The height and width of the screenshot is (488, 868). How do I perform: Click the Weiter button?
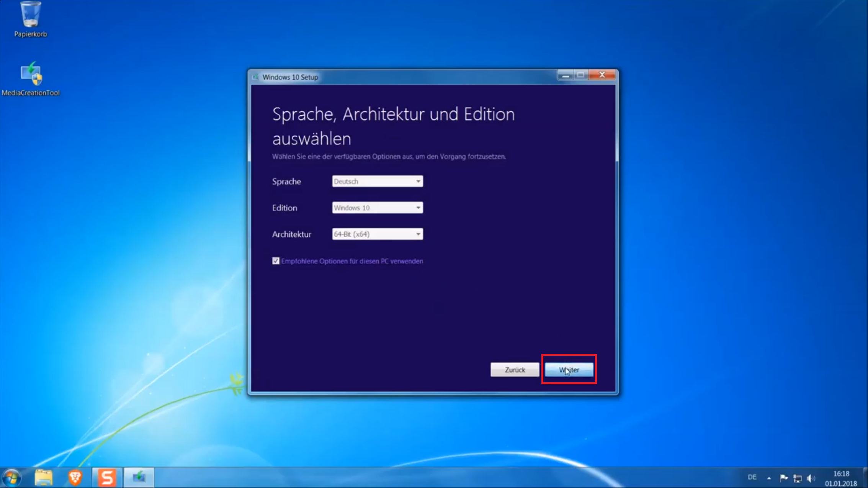569,370
